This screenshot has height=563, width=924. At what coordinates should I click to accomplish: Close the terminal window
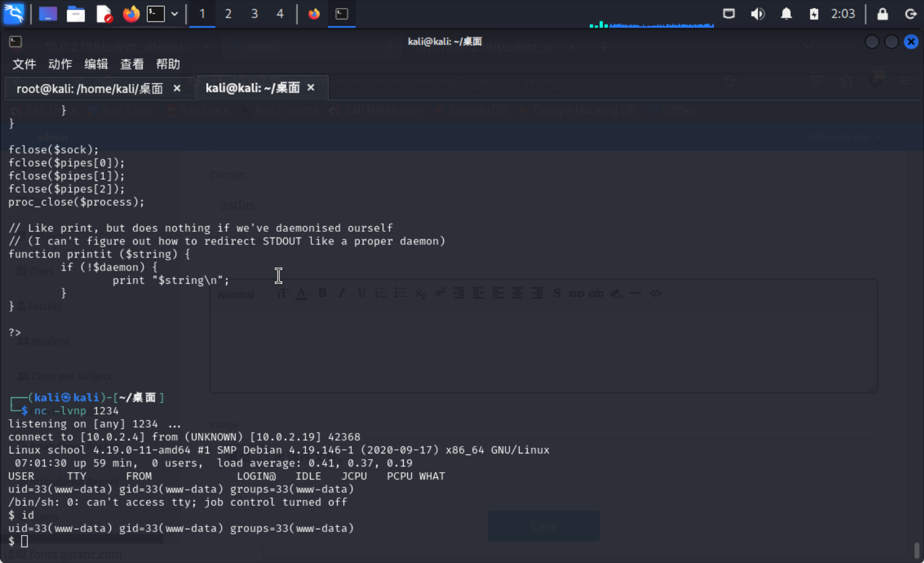911,42
